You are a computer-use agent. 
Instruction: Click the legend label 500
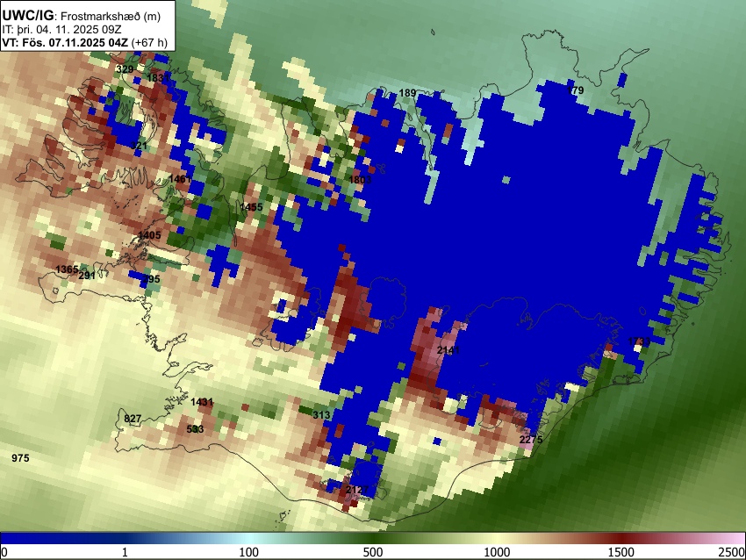tap(373, 552)
